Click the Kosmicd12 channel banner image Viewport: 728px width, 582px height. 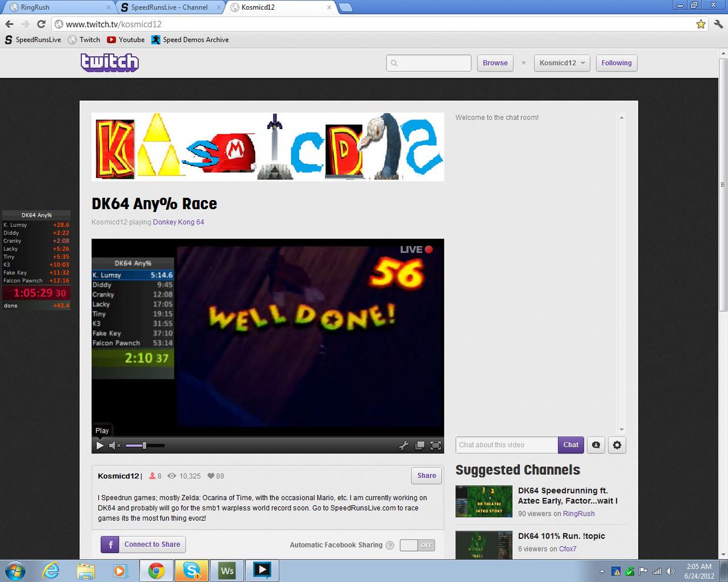(x=268, y=147)
